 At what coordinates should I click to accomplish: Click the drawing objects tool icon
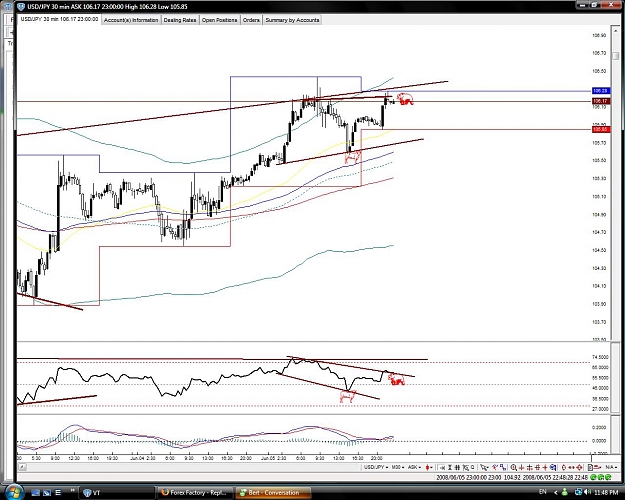[495, 467]
